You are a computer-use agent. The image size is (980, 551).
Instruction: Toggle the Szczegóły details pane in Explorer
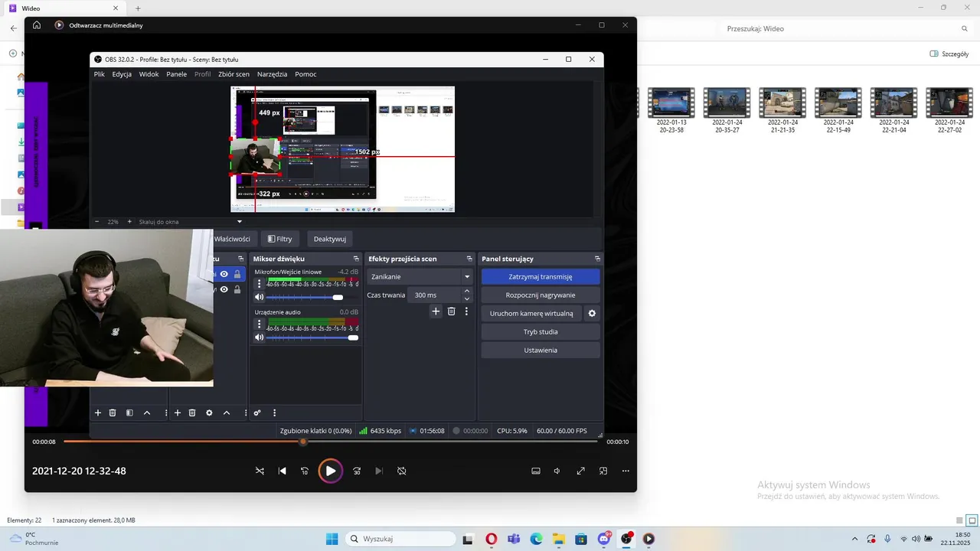(949, 54)
